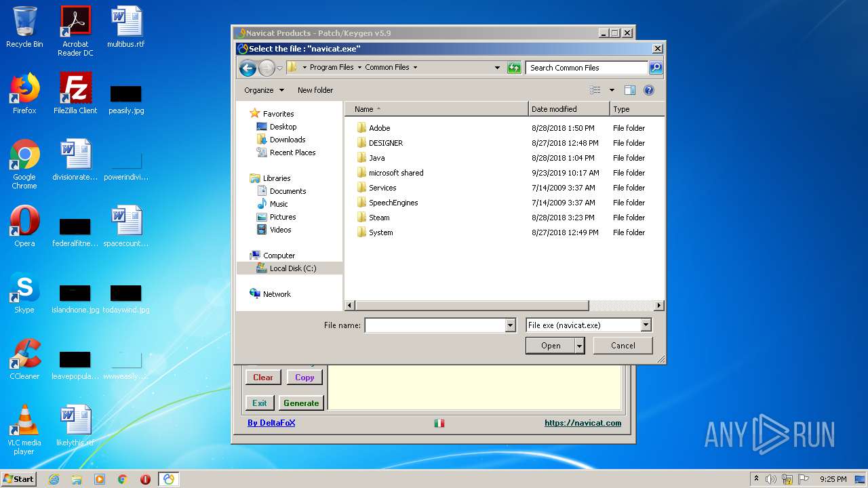The width and height of the screenshot is (868, 488).
Task: Click the search magnifier icon
Action: [656, 68]
